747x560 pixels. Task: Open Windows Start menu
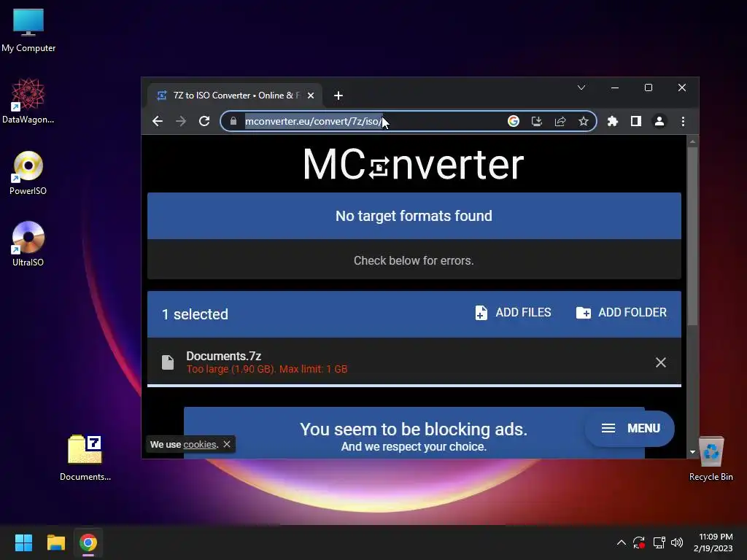tap(23, 542)
